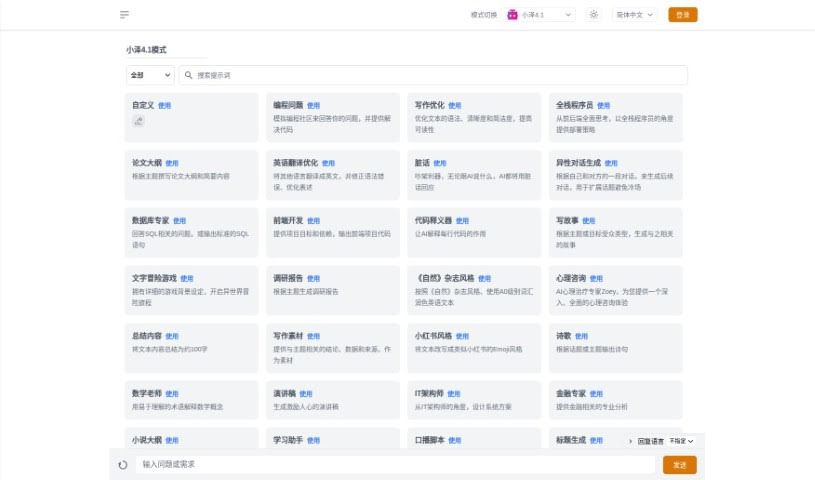
Task: Click 使用 link for 诗歌
Action: 582,336
